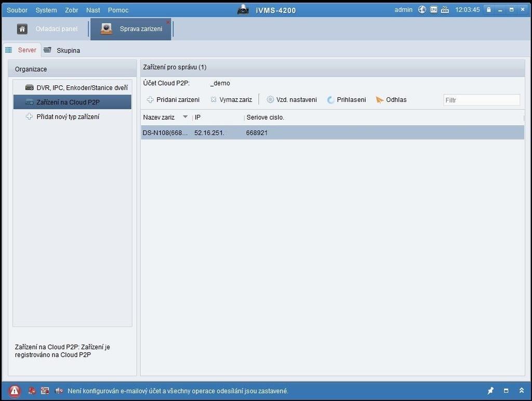Viewport: 532px width, 401px height.
Task: Click the clock showing 12:03:45
Action: click(467, 10)
